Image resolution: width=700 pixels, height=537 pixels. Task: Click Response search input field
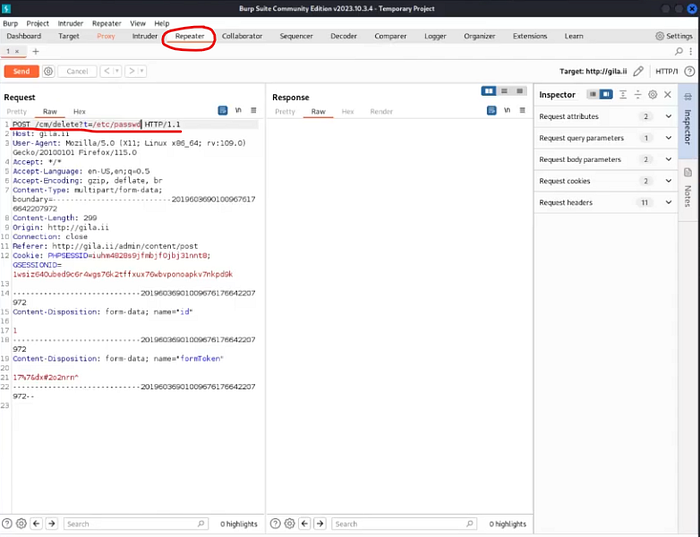click(x=404, y=524)
